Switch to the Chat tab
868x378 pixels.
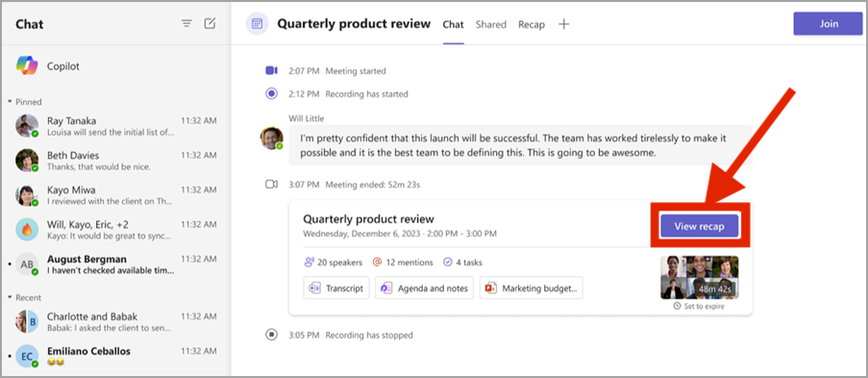coord(453,24)
